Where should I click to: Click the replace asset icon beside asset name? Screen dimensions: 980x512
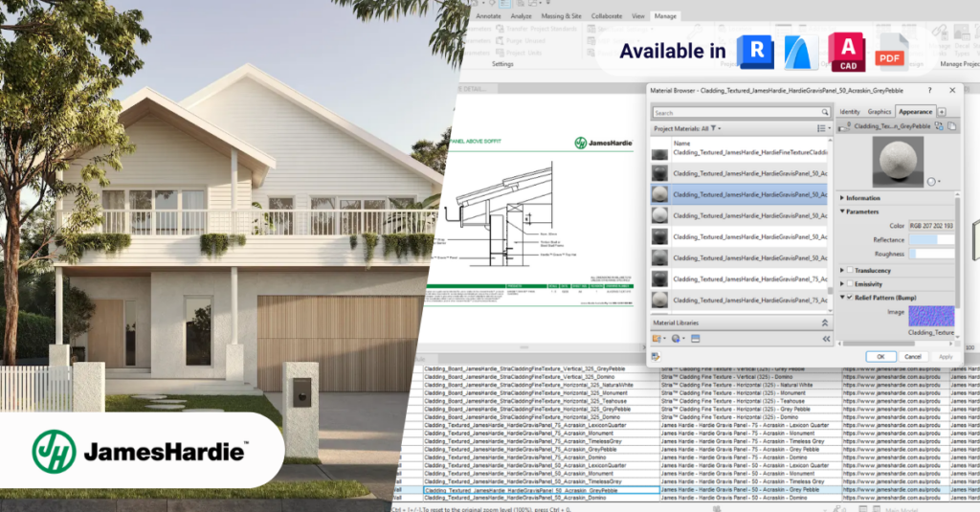coord(939,125)
